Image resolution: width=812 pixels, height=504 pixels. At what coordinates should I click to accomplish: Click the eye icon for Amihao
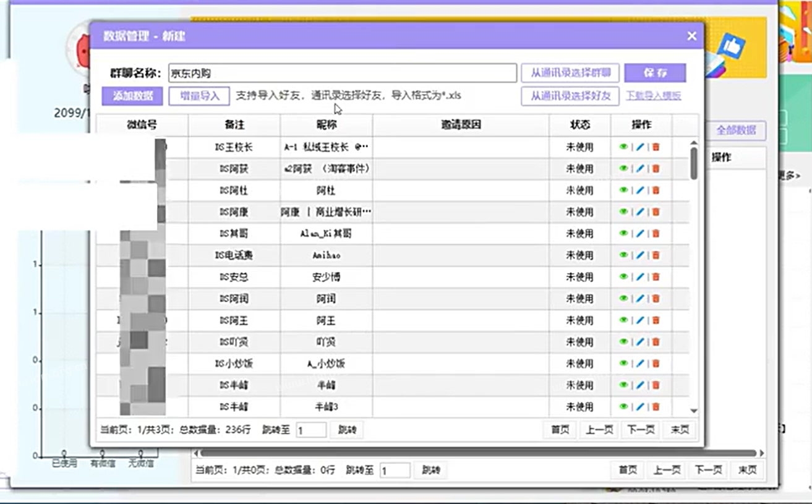[x=623, y=255]
